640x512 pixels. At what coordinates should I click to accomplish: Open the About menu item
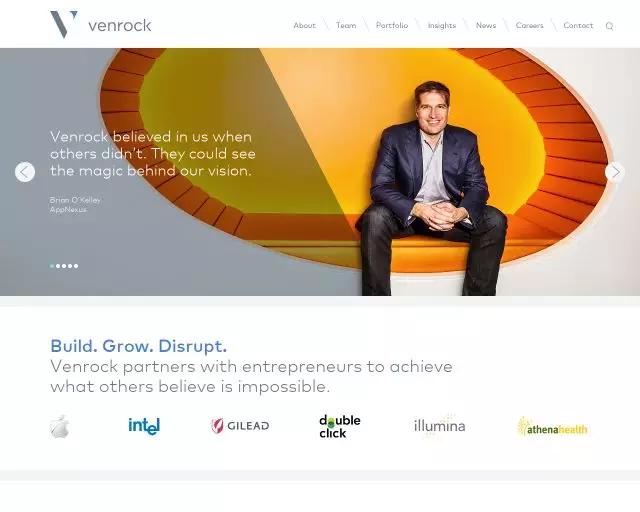(x=304, y=25)
